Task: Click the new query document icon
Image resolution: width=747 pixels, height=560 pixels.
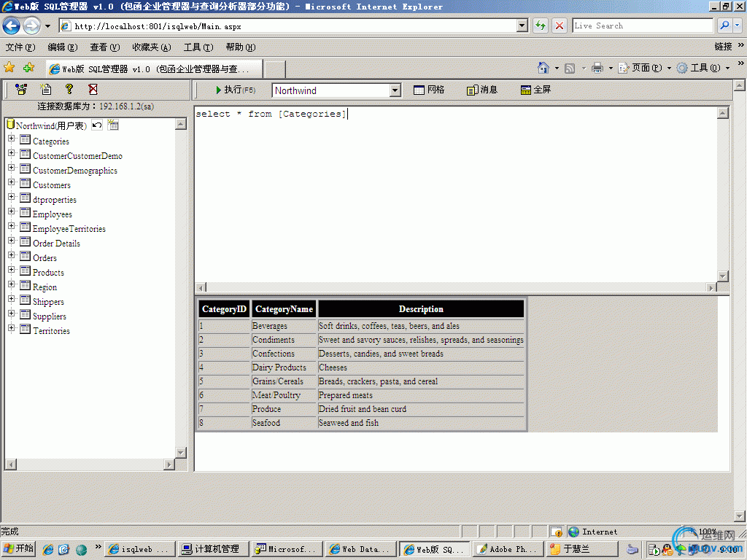Action: point(46,89)
